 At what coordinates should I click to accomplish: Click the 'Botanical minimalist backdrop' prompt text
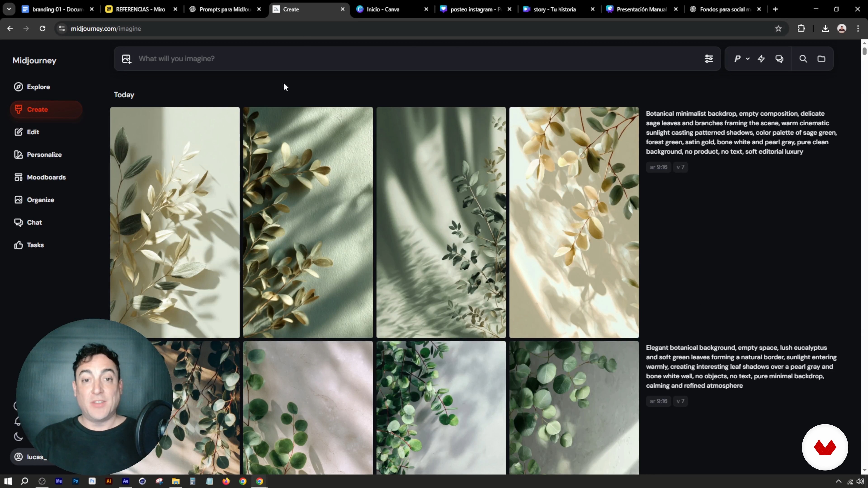pyautogui.click(x=741, y=133)
